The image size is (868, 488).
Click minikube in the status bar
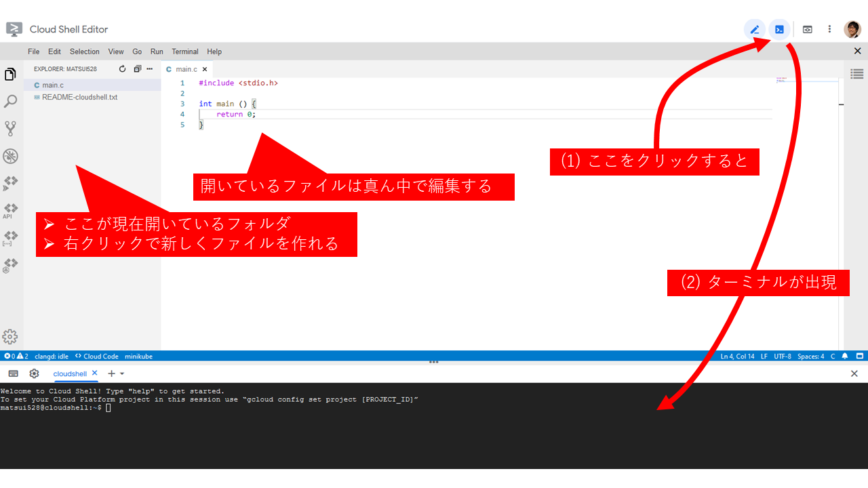click(138, 356)
